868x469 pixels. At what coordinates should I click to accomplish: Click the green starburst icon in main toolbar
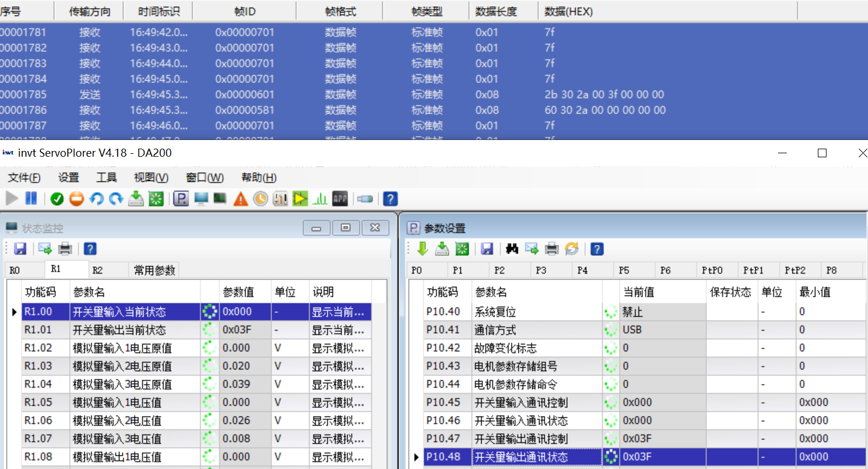(156, 199)
